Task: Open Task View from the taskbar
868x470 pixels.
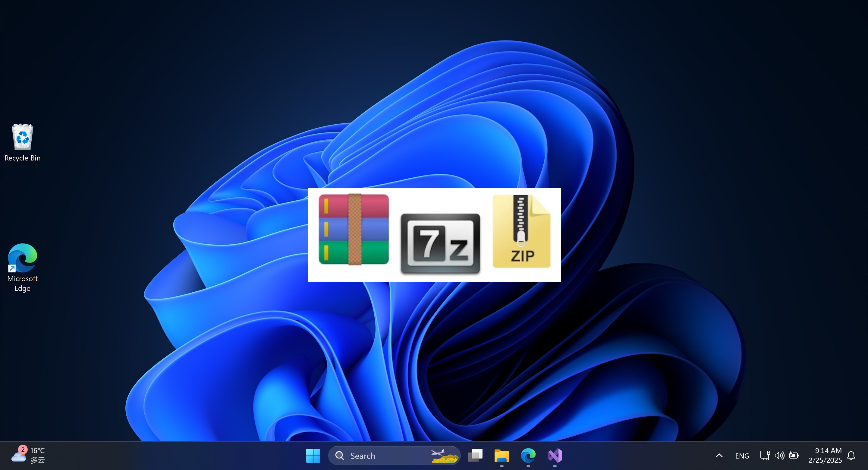Action: coord(475,456)
